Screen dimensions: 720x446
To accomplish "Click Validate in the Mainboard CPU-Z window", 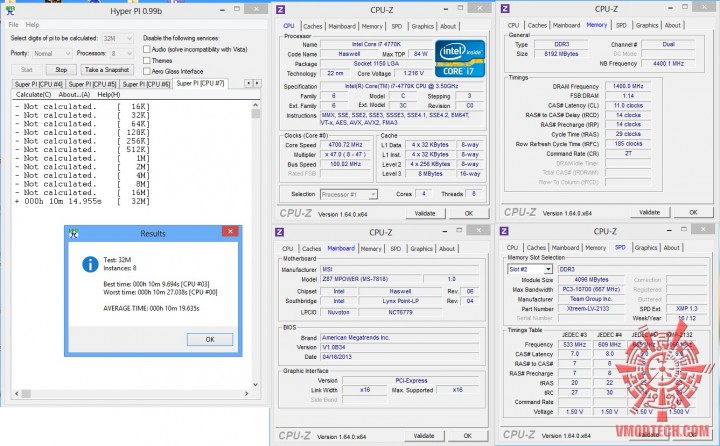I will tap(424, 435).
